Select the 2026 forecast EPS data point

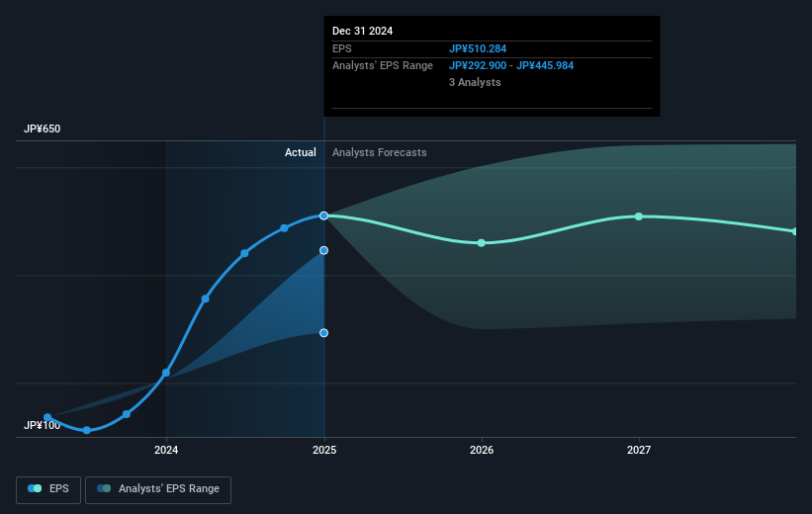click(x=481, y=243)
